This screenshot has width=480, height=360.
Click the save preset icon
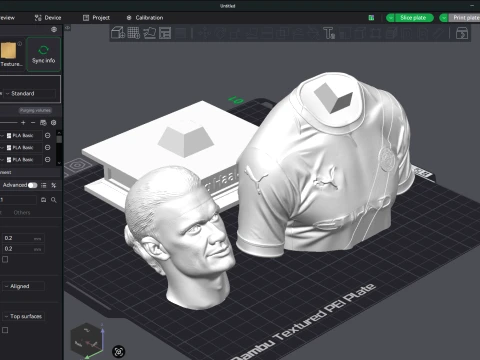tap(43, 200)
